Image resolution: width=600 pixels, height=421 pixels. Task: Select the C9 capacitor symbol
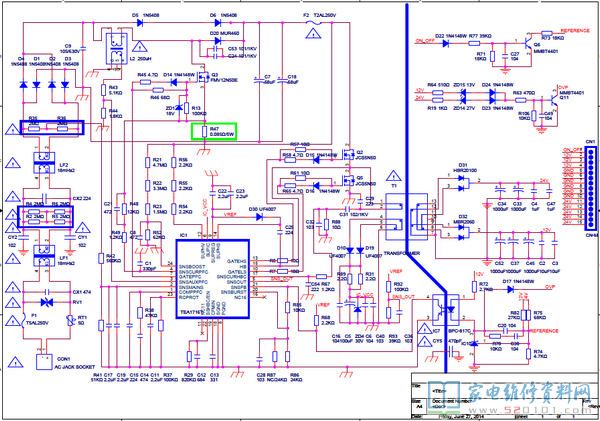[84, 48]
